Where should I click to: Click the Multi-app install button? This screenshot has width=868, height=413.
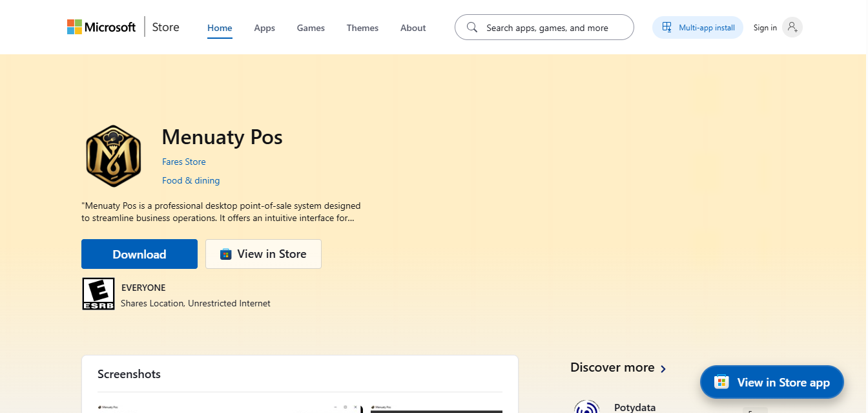click(x=698, y=28)
